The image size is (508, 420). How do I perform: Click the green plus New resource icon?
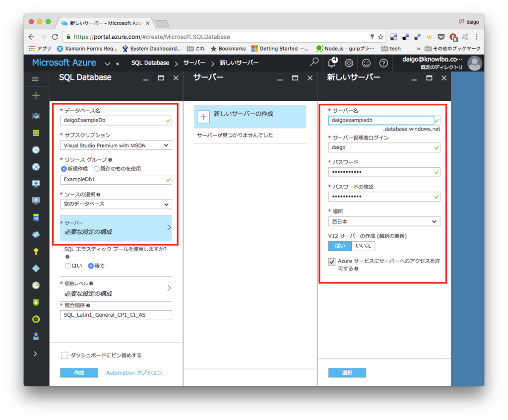[36, 95]
